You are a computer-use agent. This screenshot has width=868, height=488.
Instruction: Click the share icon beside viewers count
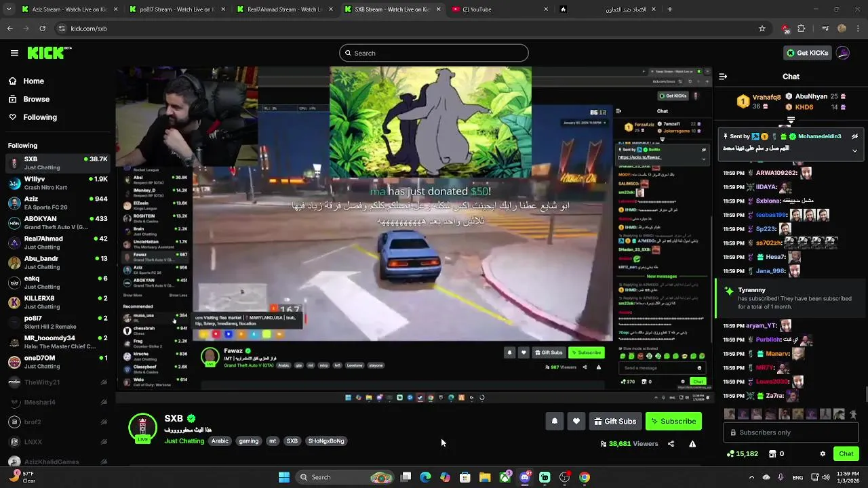coord(671,444)
